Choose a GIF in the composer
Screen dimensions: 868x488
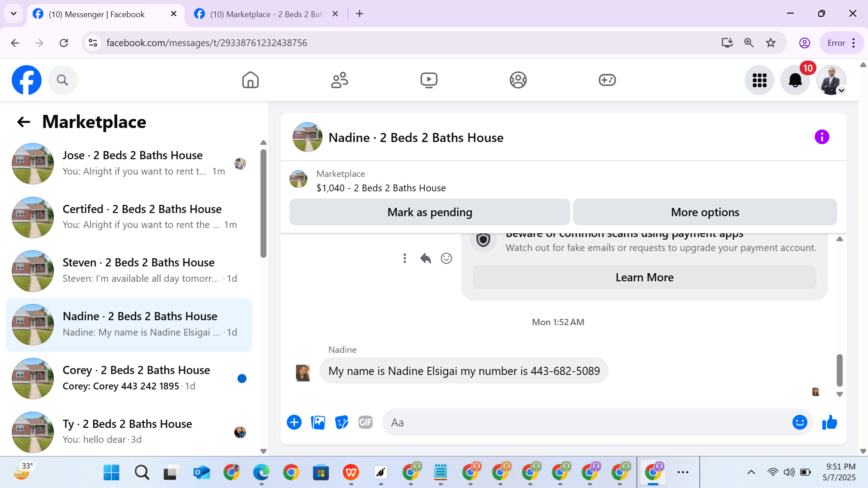pyautogui.click(x=365, y=422)
